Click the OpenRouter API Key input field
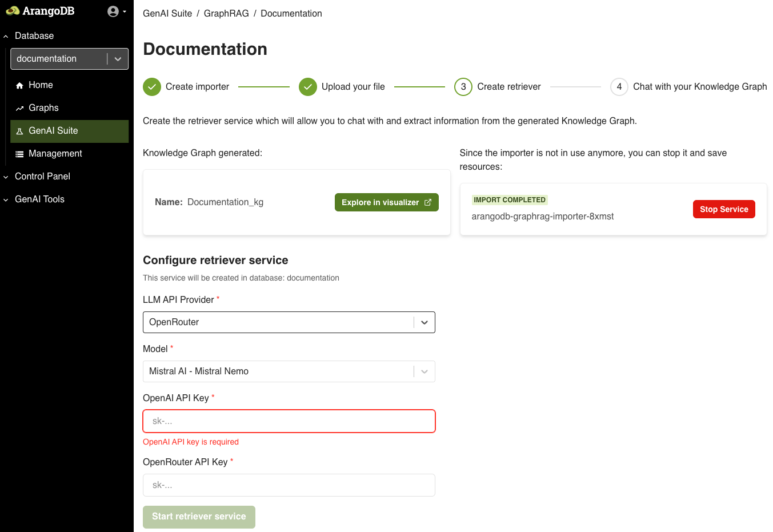Image resolution: width=773 pixels, height=532 pixels. 289,485
